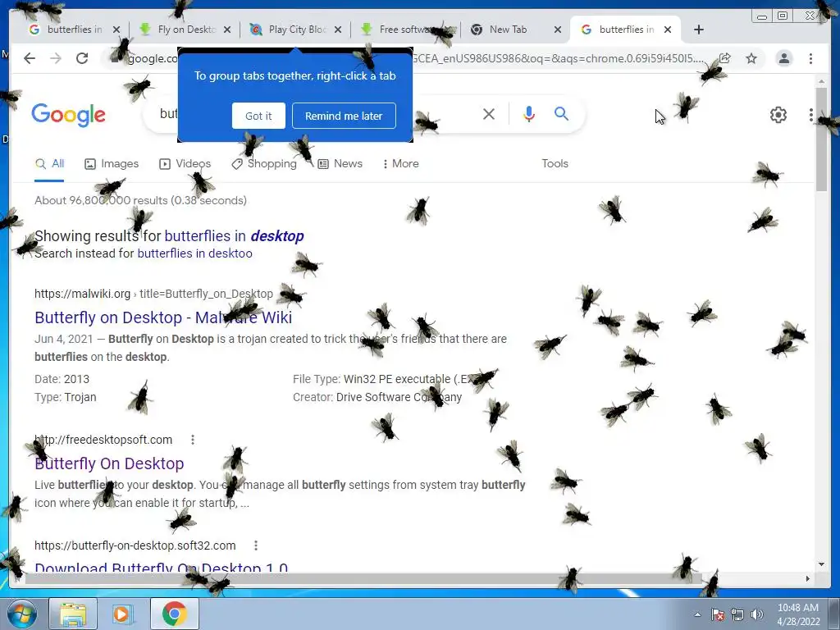Select the Images search filter
Image resolution: width=840 pixels, height=630 pixels.
112,164
